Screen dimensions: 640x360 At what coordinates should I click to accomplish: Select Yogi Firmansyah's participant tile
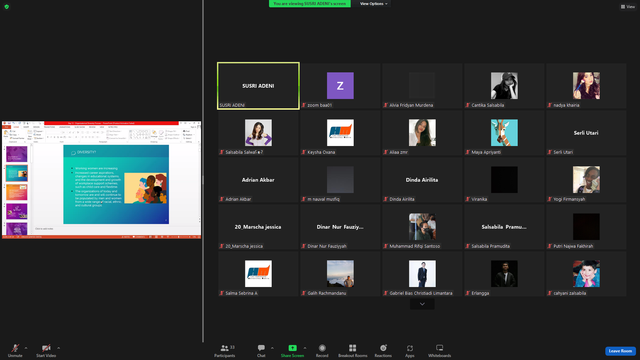(x=586, y=180)
